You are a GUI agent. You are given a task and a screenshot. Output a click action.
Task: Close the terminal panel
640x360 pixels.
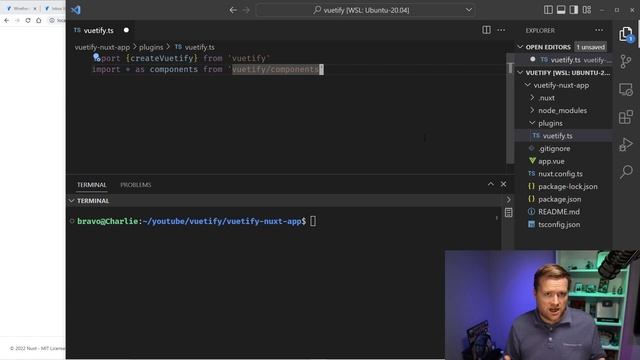pos(503,184)
